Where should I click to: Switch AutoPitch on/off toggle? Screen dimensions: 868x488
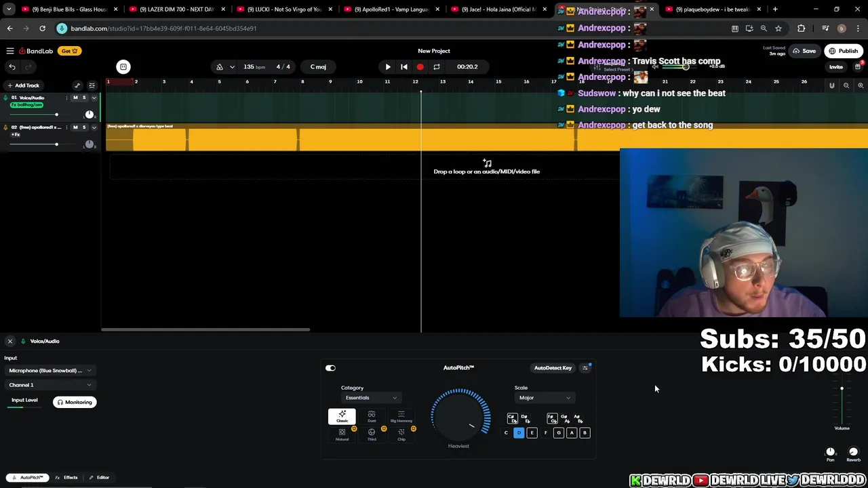click(x=330, y=368)
